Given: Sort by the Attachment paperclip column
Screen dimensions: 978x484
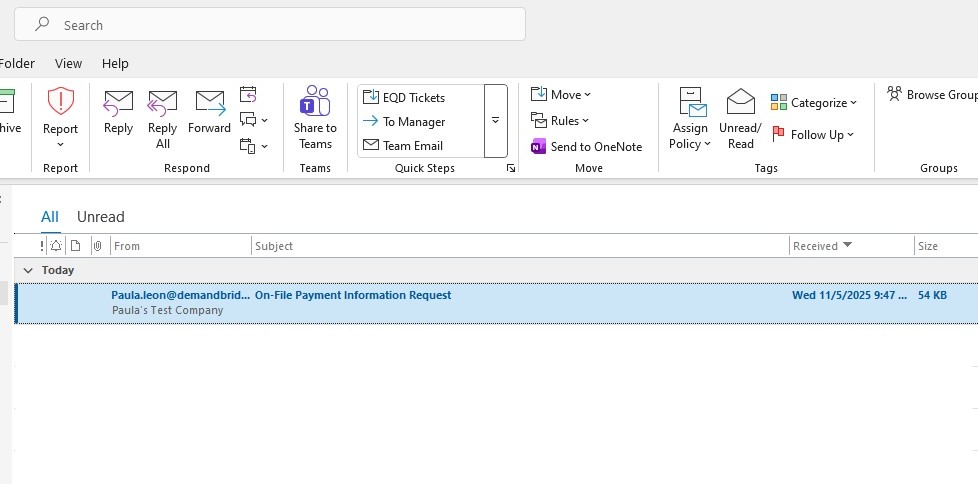Looking at the screenshot, I should [x=97, y=246].
